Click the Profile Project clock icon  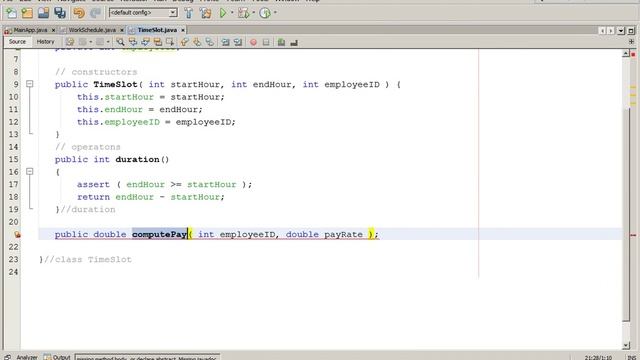(x=265, y=13)
